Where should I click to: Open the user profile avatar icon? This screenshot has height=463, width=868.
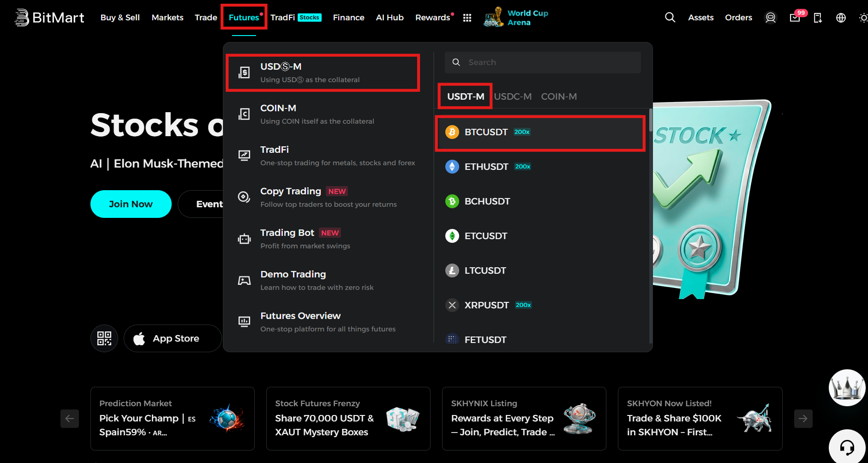771,18
